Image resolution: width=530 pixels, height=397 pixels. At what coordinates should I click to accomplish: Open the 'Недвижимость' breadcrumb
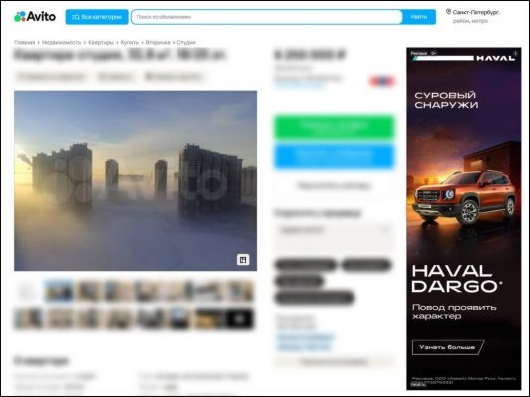pos(62,42)
